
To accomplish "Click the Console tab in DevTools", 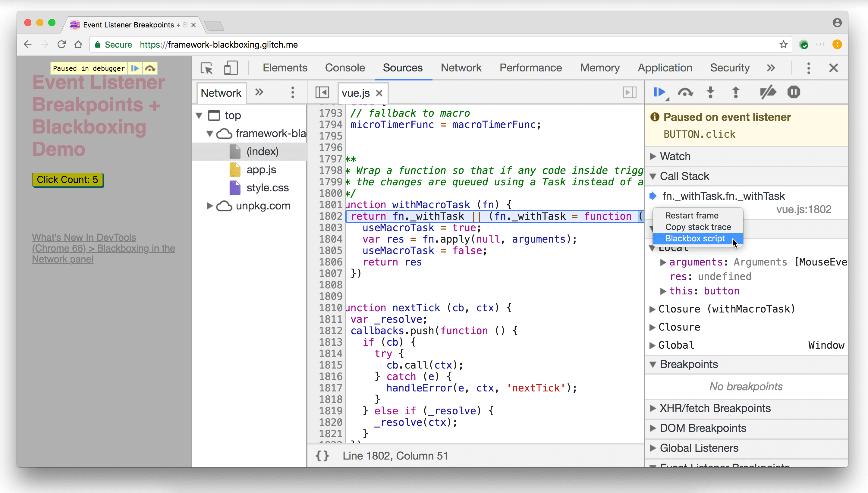I will click(344, 68).
